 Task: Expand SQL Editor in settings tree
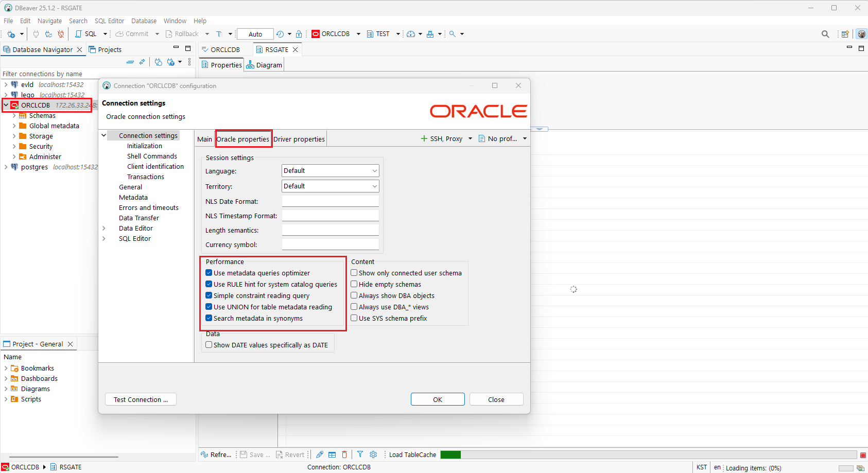104,238
